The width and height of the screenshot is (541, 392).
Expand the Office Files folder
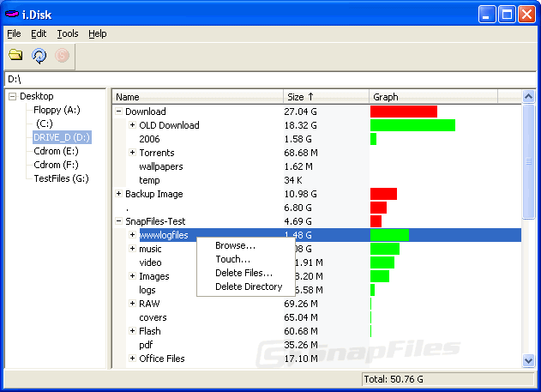[133, 359]
